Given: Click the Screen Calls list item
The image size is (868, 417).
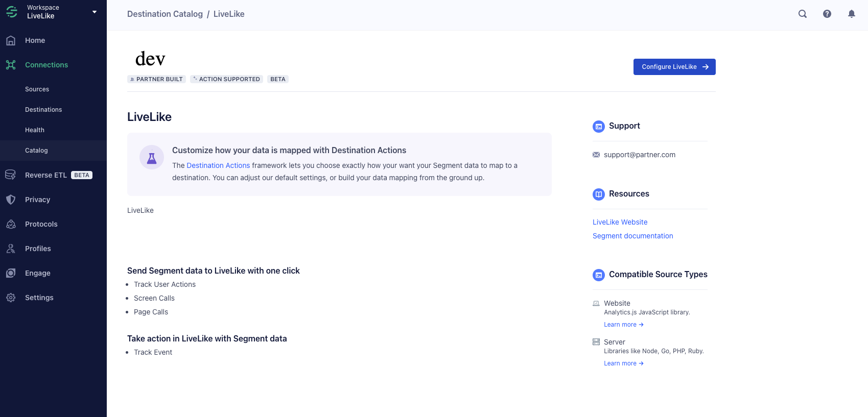Looking at the screenshot, I should (x=154, y=298).
